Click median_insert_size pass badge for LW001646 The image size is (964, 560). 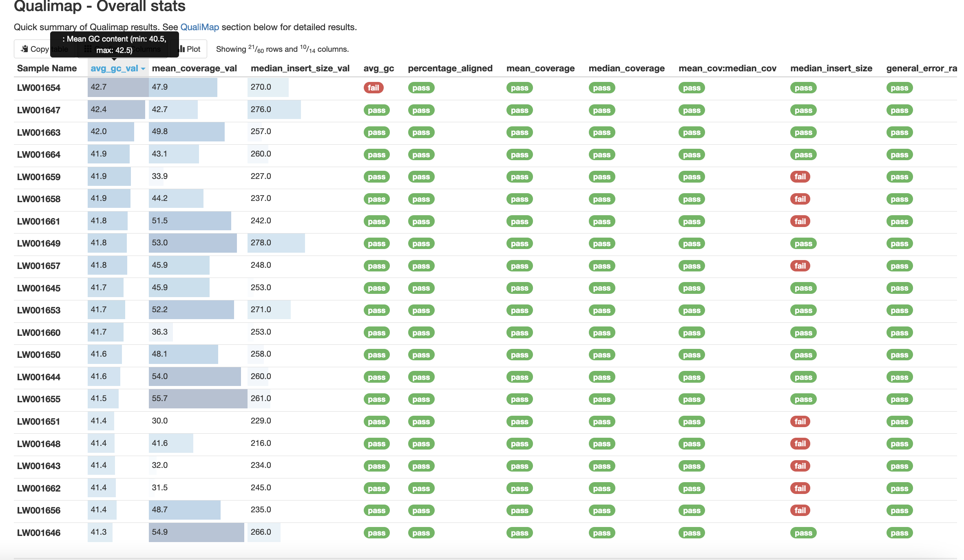click(803, 533)
